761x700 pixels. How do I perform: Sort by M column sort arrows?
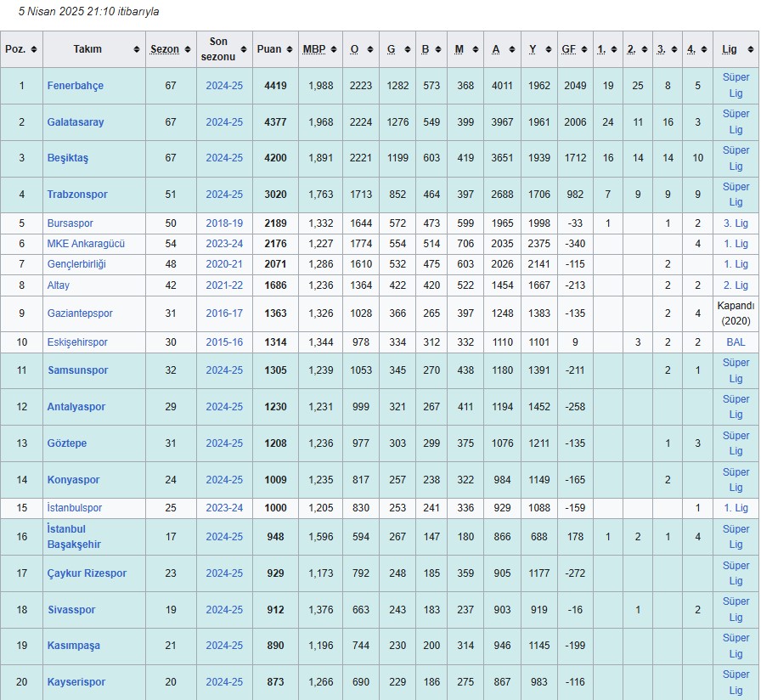475,49
